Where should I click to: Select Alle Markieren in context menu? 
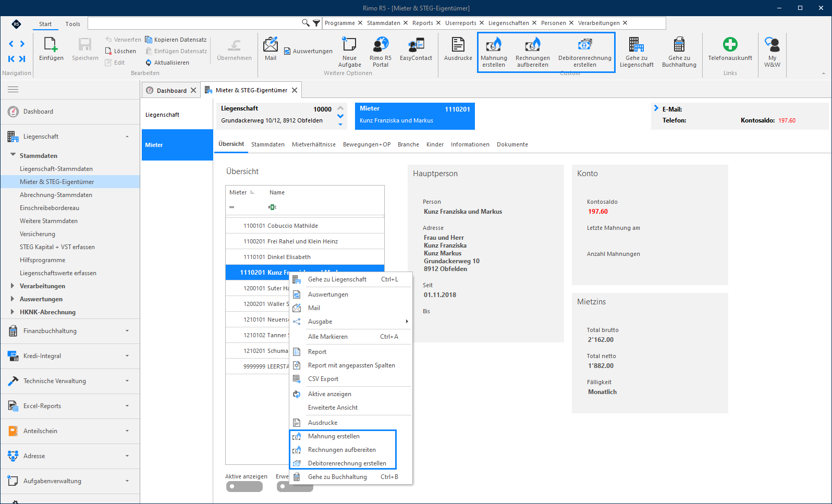pyautogui.click(x=350, y=337)
